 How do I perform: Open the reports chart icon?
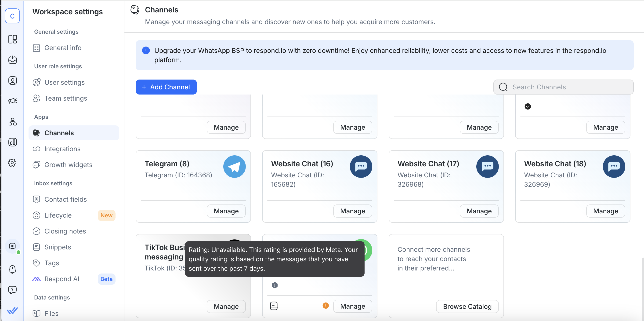(x=12, y=142)
